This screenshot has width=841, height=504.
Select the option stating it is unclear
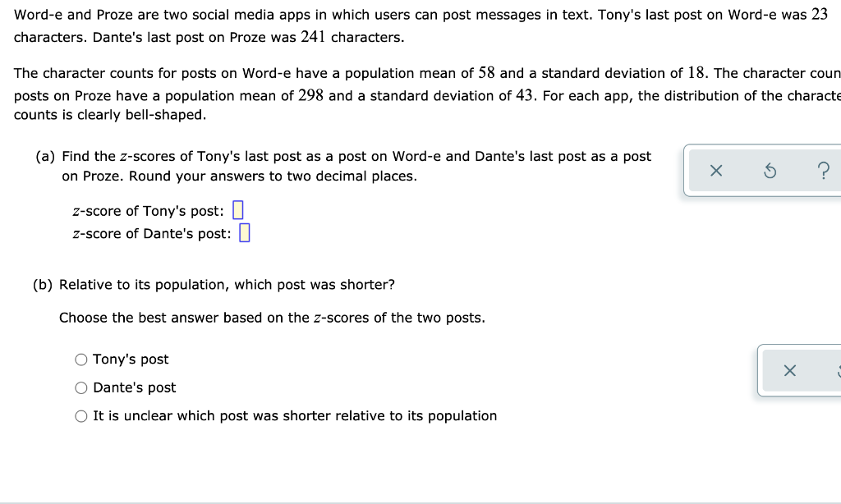click(80, 416)
